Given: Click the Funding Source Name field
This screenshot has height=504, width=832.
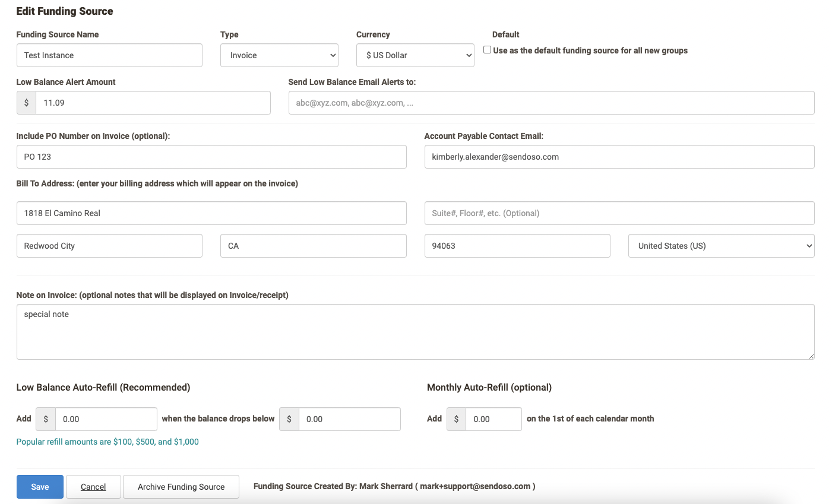Looking at the screenshot, I should 109,55.
